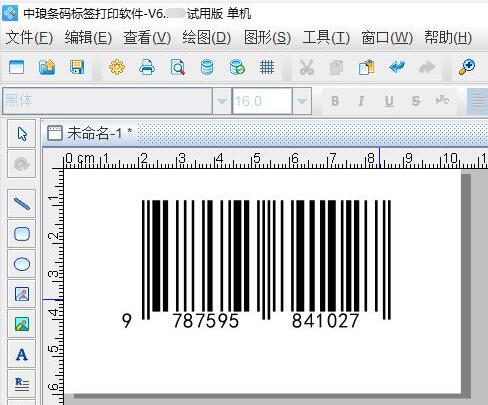Expand the font size dropdown
The height and width of the screenshot is (405, 488).
[302, 101]
